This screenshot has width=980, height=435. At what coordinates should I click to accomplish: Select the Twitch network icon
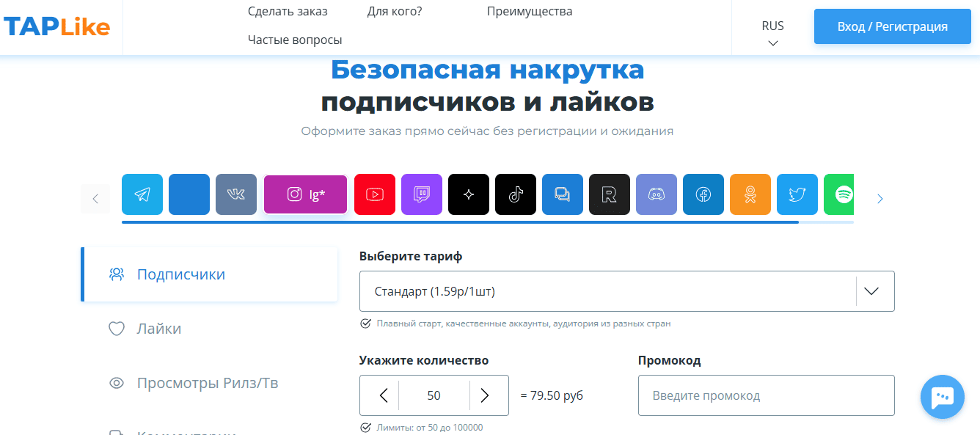pos(422,194)
